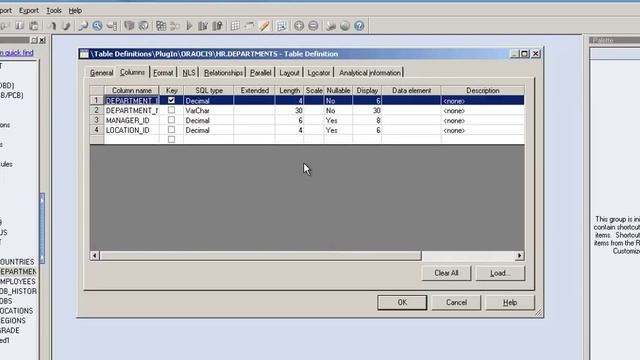Click the Zoom out minus icon
640x360 pixels.
313,26
